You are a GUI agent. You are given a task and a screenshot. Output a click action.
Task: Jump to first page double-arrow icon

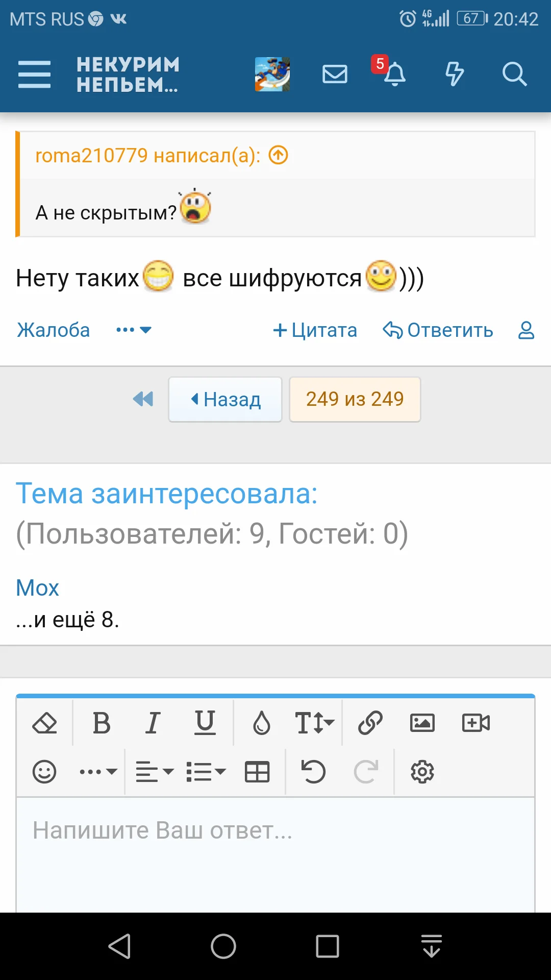click(143, 399)
